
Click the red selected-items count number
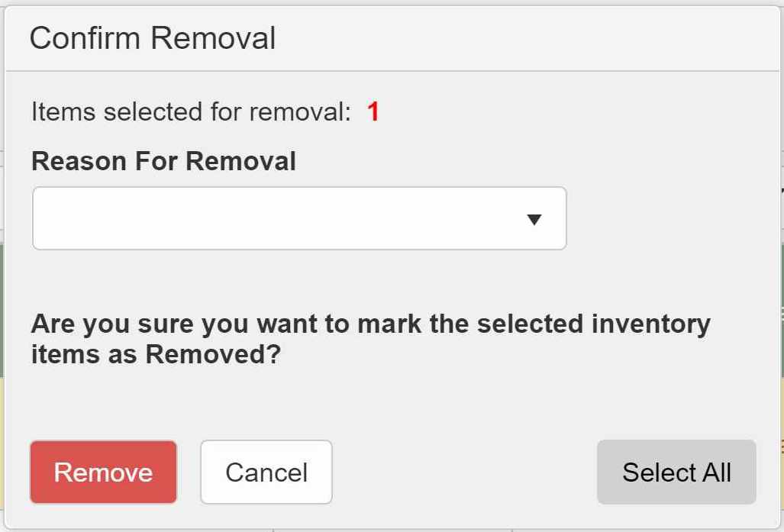click(373, 112)
